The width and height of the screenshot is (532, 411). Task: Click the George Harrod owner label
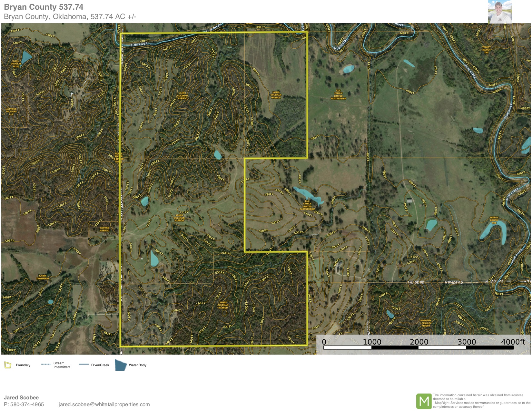[x=104, y=229]
